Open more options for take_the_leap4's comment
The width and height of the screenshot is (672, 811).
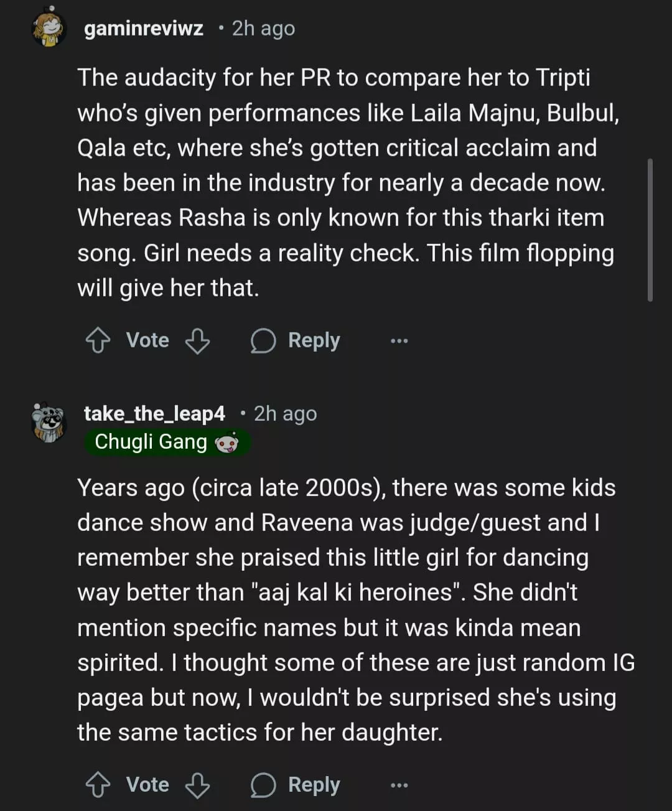[399, 785]
